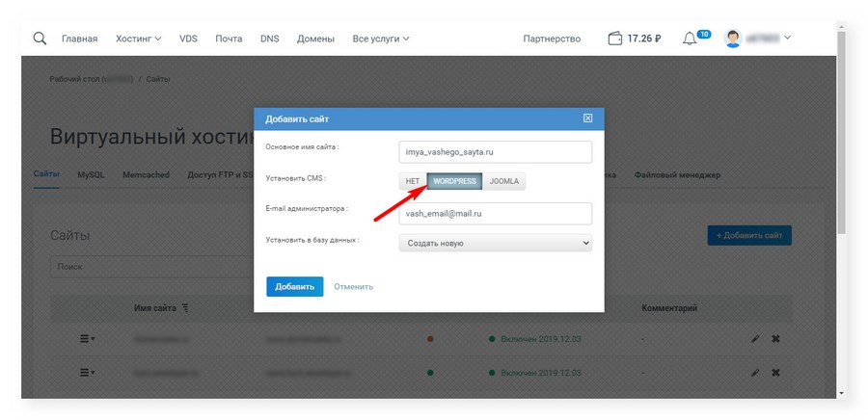Screen dimensions: 868x420
Task: Expand the Все услуги menu
Action: (x=381, y=39)
